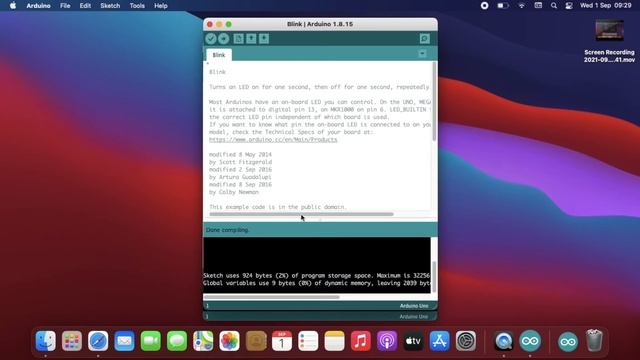Viewport: 640px width, 360px height.
Task: Open the Arduino application menu
Action: tap(38, 6)
